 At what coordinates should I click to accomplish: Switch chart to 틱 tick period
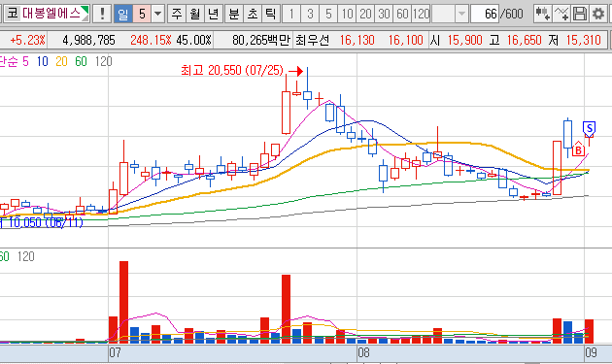click(270, 14)
